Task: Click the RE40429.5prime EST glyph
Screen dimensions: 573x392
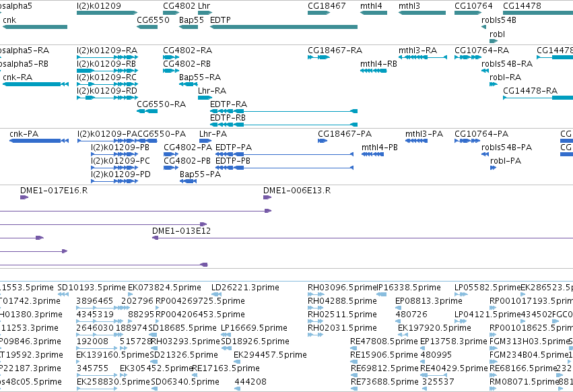Action: (x=434, y=376)
